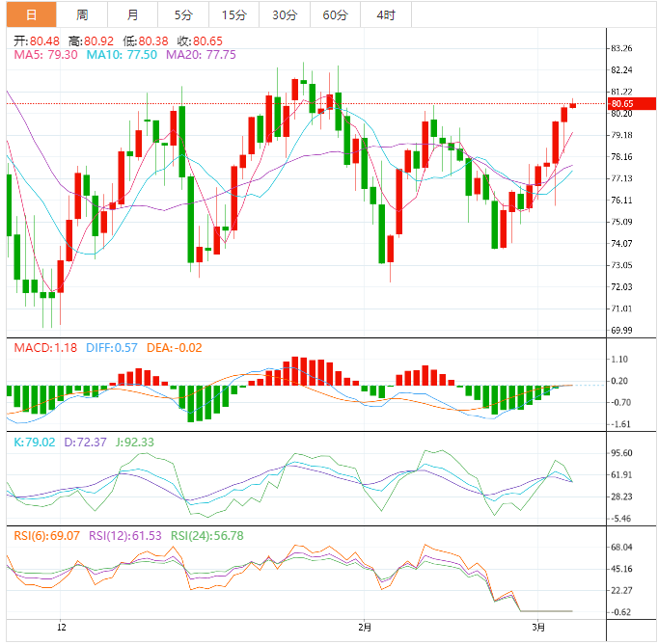The image size is (658, 644).
Task: Click the DEA:-0.02 label
Action: coord(174,347)
